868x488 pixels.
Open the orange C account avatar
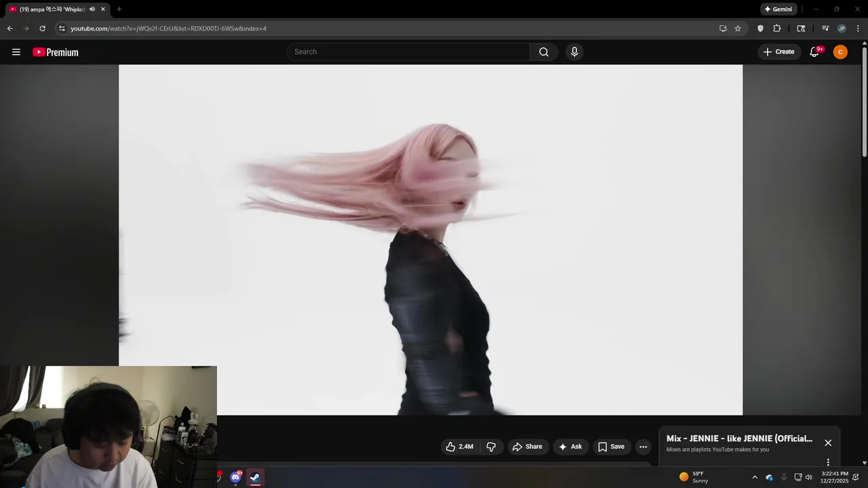(840, 52)
